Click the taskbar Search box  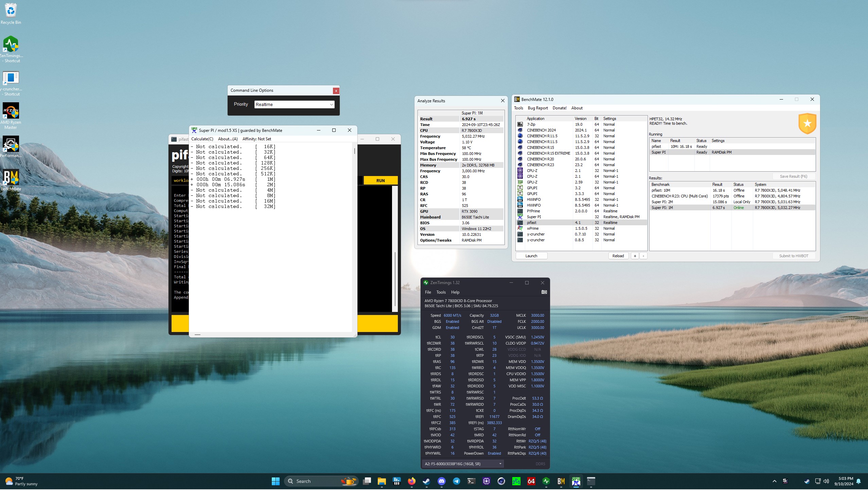point(321,482)
